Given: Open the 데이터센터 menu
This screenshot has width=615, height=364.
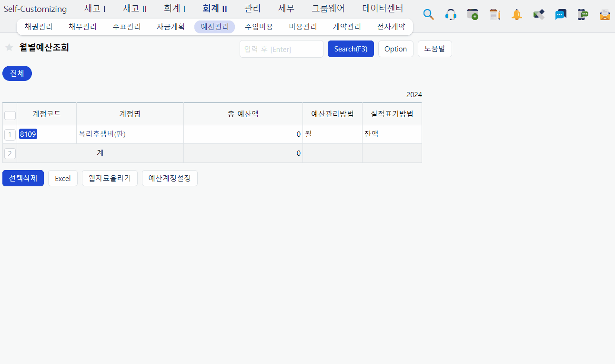Looking at the screenshot, I should (x=383, y=9).
